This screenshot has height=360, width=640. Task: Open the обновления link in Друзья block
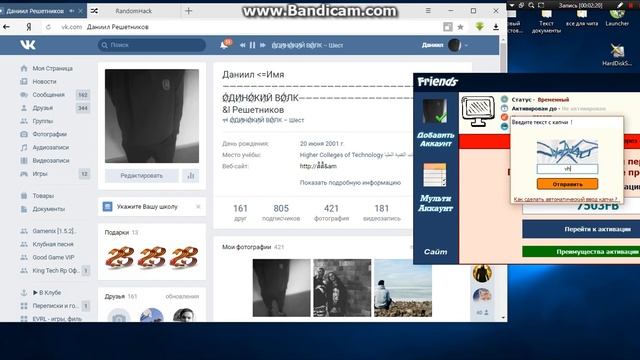pyautogui.click(x=182, y=296)
